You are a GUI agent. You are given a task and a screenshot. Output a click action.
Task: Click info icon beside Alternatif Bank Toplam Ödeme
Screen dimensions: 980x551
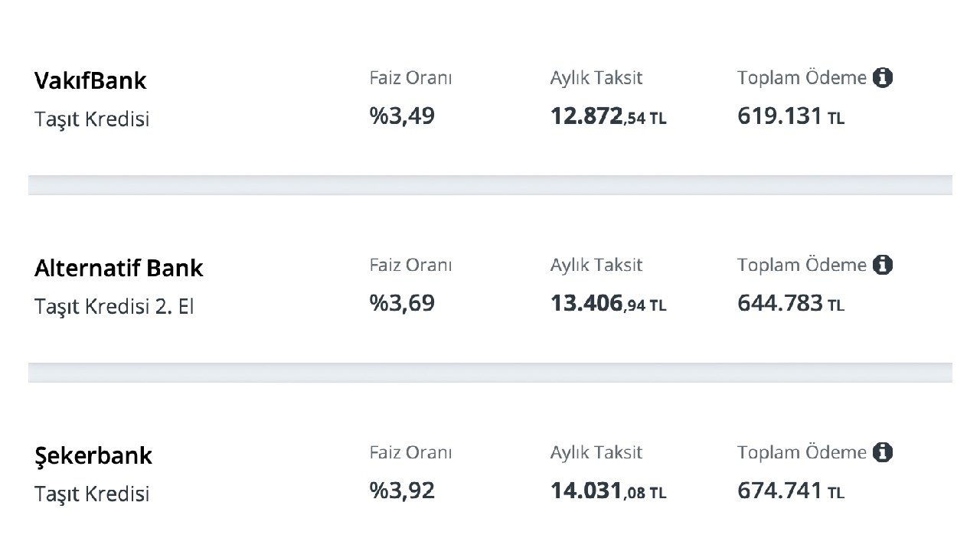[883, 265]
